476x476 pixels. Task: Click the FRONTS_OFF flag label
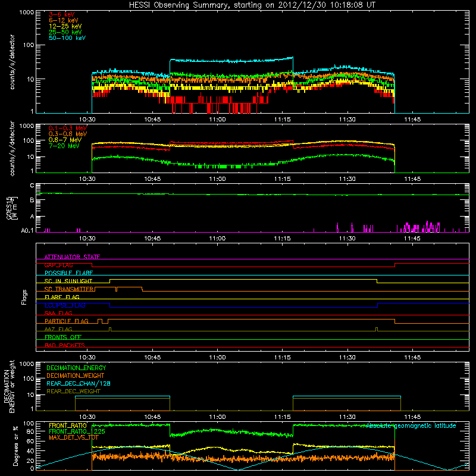[x=63, y=337]
